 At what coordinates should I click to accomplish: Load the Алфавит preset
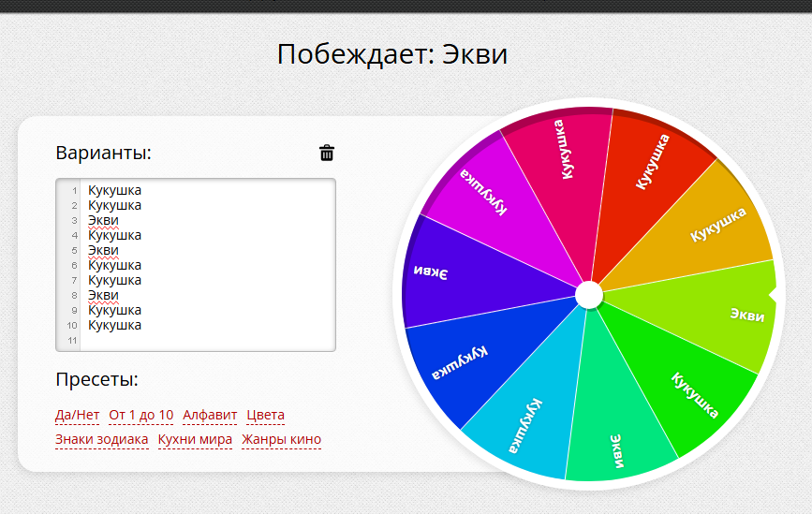point(210,415)
